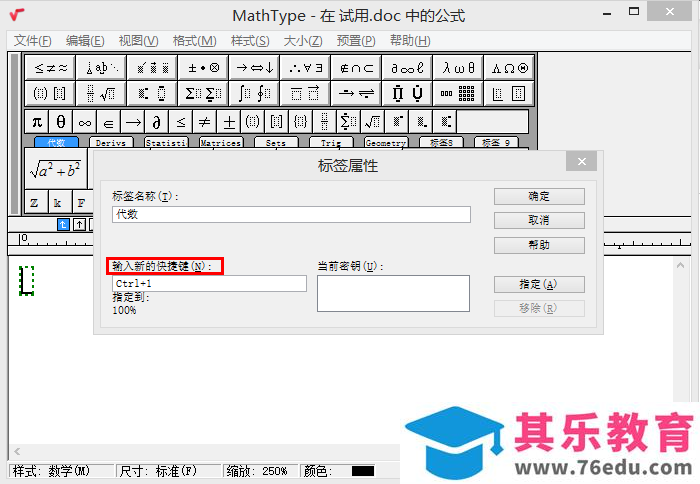Switch to the Matrices tab
This screenshot has height=484, width=700.
(221, 142)
